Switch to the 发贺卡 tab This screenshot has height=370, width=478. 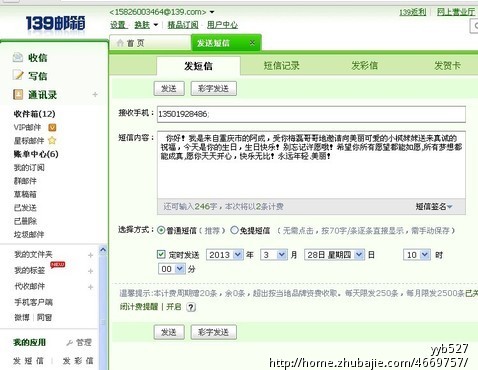447,65
